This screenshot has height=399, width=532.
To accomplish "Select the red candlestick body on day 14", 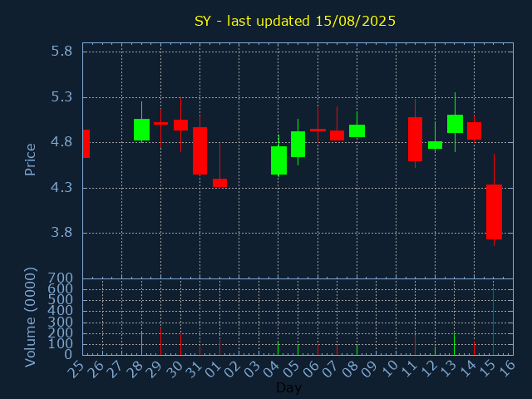I will 474,131.
